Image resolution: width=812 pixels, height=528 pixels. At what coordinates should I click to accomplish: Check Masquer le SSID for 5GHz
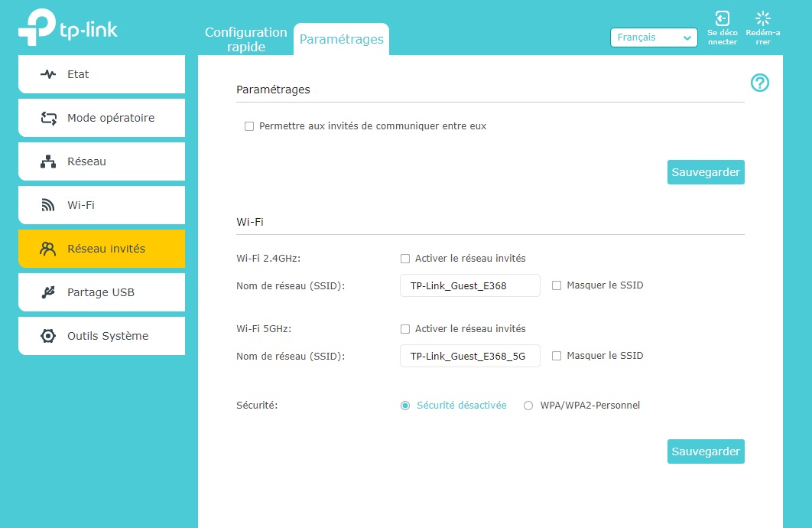pyautogui.click(x=557, y=356)
